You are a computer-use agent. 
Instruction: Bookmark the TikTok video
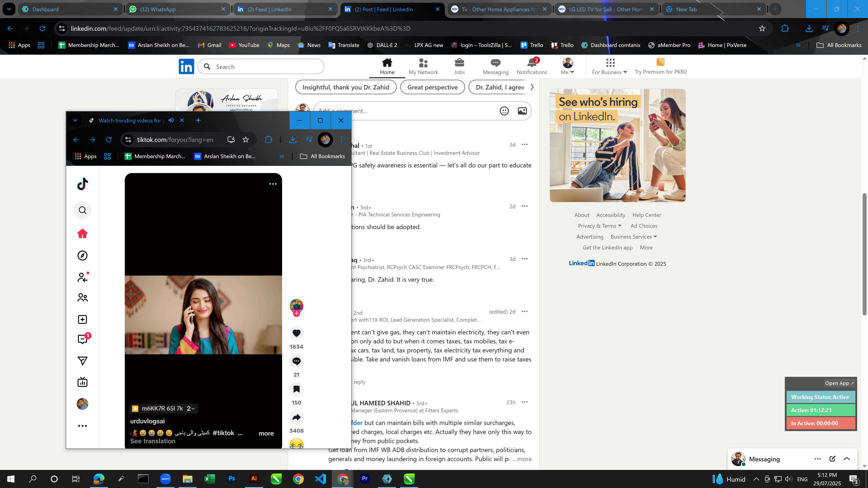[x=297, y=389]
